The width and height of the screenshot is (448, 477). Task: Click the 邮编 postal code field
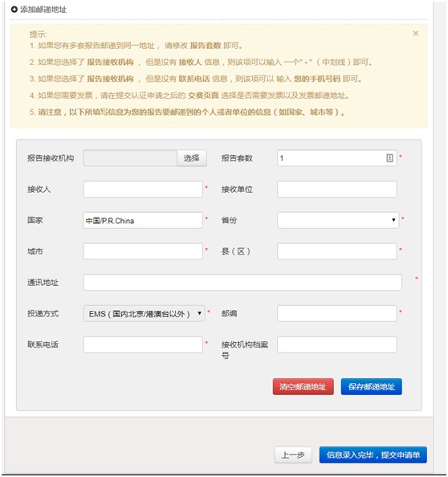[x=337, y=313]
